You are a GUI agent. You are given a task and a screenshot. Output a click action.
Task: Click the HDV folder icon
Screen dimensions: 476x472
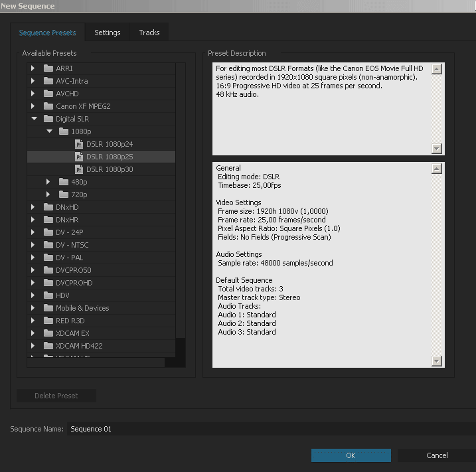click(x=48, y=295)
